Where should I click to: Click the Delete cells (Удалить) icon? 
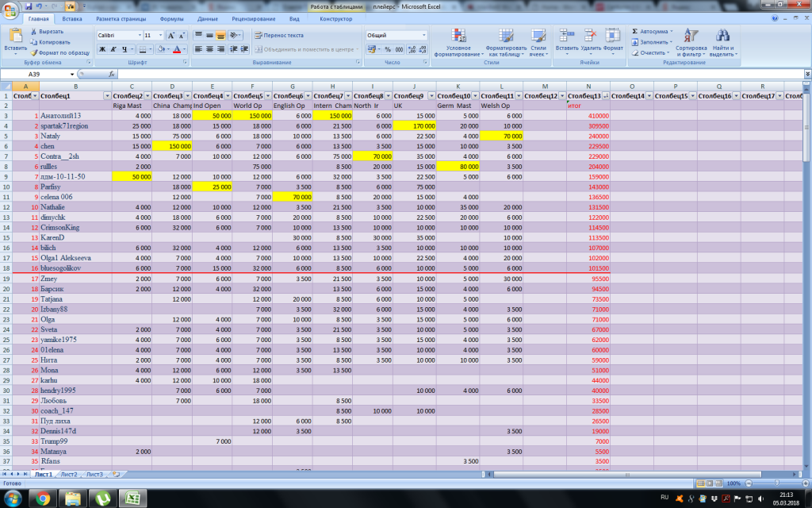[590, 37]
